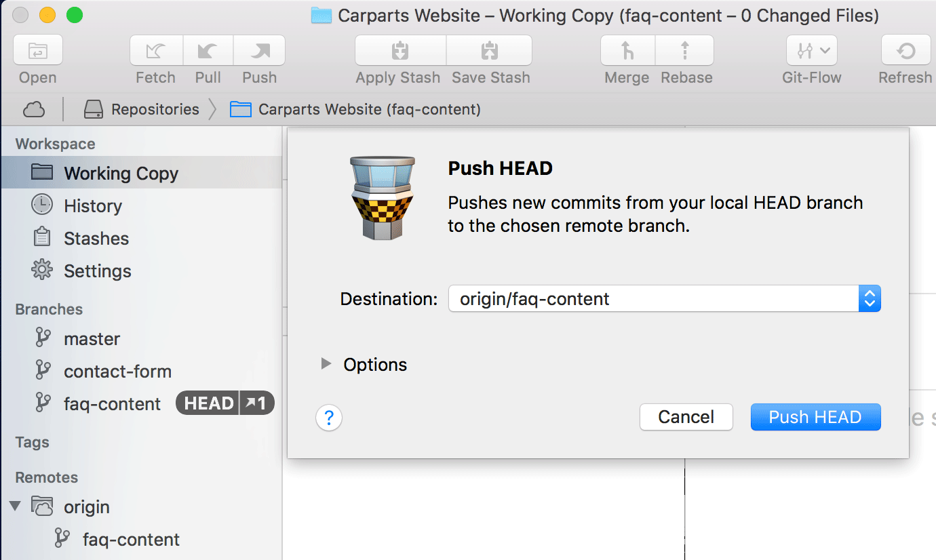Expand the Options disclosure triangle

point(326,364)
